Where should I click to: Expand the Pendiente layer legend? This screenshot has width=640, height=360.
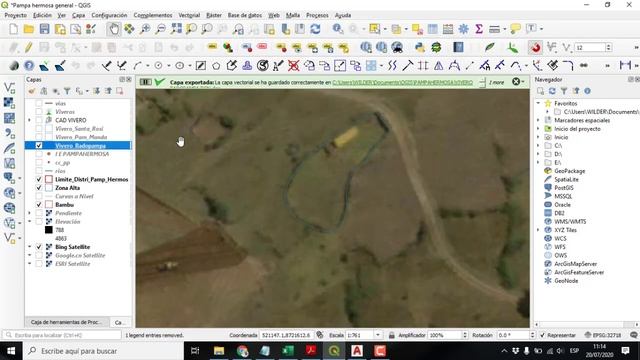(29, 213)
